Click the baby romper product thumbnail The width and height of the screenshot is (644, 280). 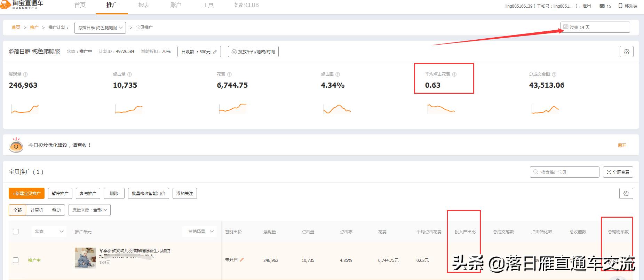point(85,258)
